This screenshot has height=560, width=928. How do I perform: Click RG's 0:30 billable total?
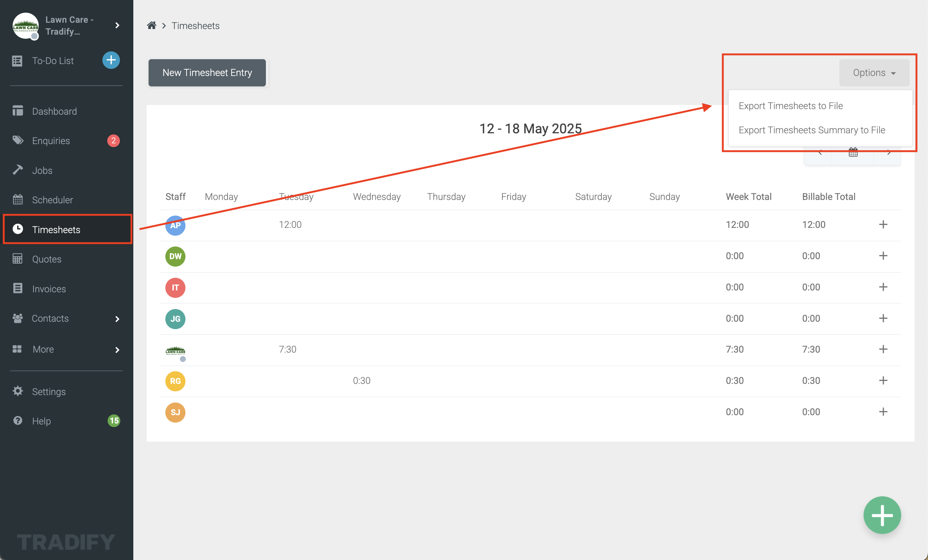tap(811, 381)
